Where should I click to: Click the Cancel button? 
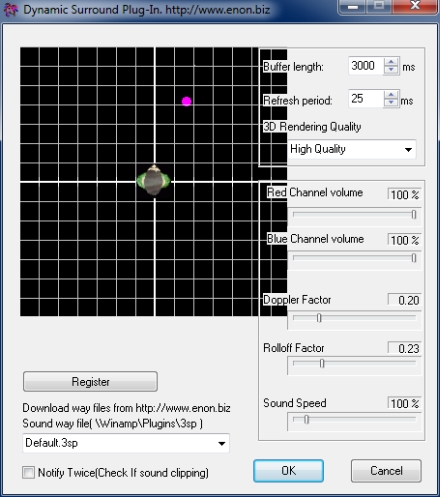point(386,471)
